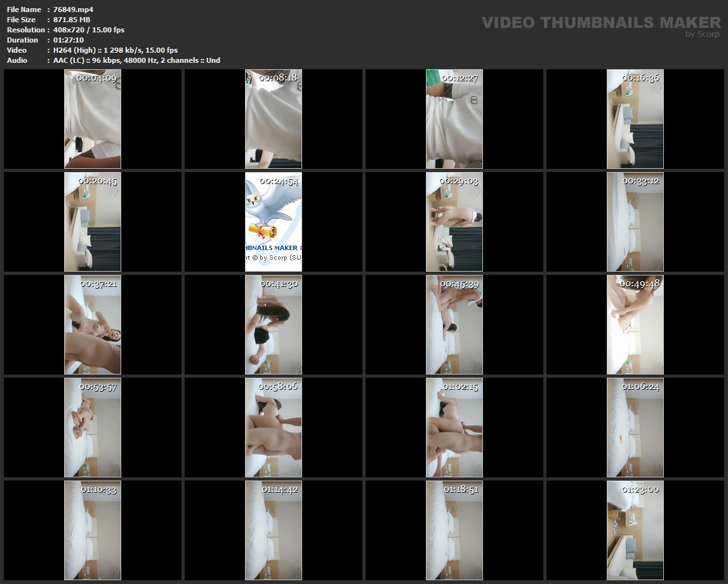Image resolution: width=728 pixels, height=584 pixels.
Task: Select the thumbnail stamped 00:12:27
Action: [x=454, y=119]
